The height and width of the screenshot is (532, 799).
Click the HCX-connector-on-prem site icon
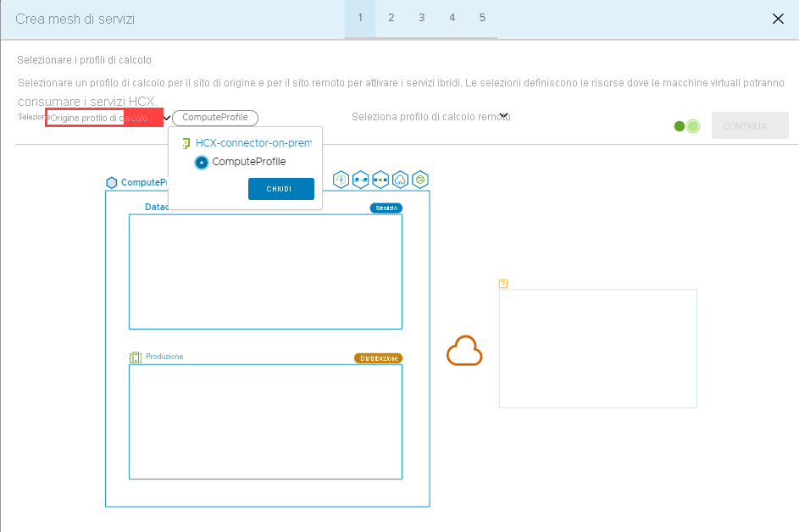coord(186,144)
